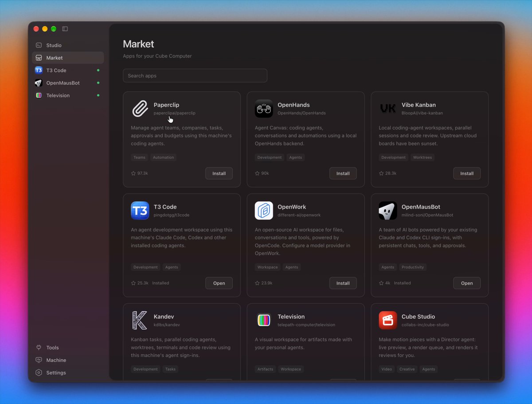Viewport: 532px width, 404px height.
Task: Open the installed T3 Code app
Action: [219, 283]
